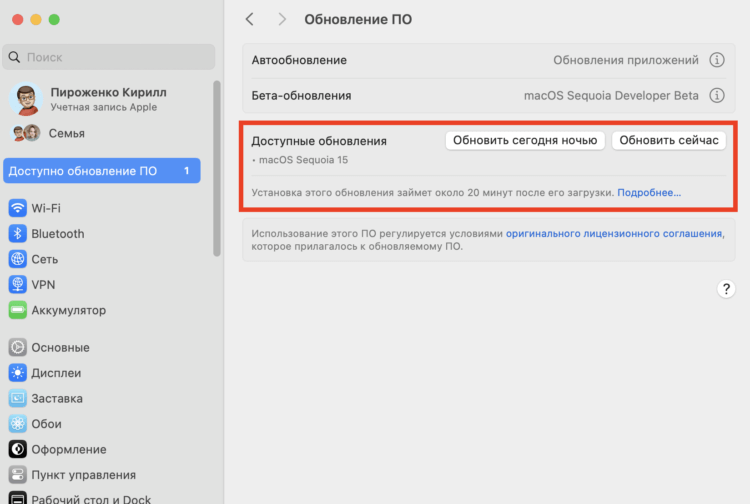Open Семья label in sidebar

(x=66, y=133)
